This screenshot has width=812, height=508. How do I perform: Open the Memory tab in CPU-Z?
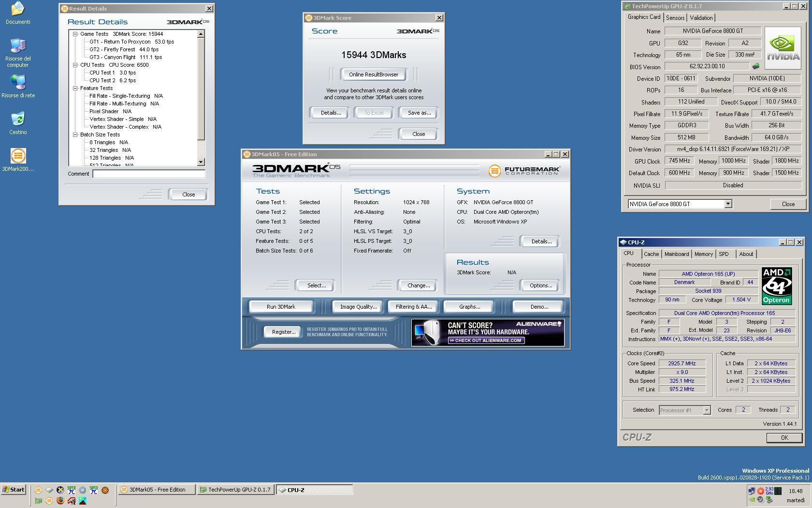click(703, 254)
